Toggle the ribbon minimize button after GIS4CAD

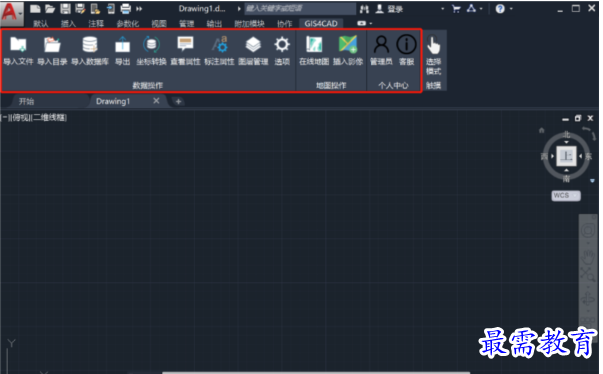coord(361,23)
